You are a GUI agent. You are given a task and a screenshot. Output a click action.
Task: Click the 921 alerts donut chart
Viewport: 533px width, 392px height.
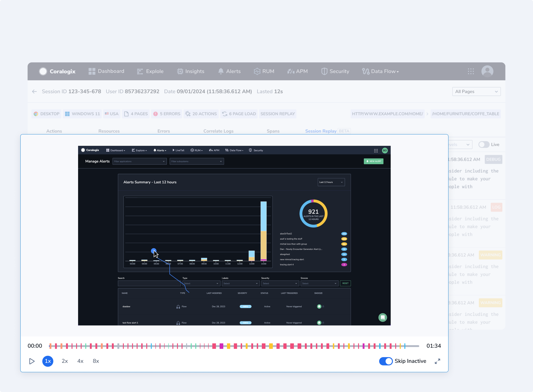click(313, 213)
